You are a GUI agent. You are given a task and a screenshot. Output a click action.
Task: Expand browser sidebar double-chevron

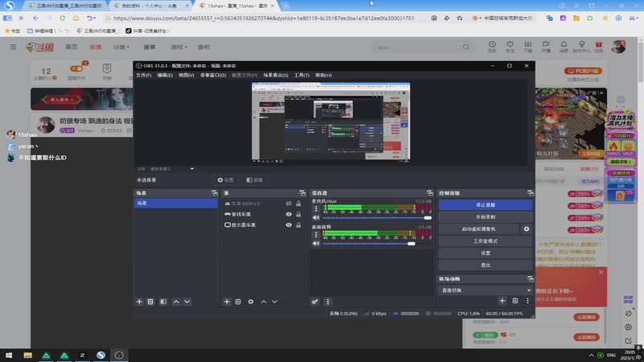click(21, 18)
